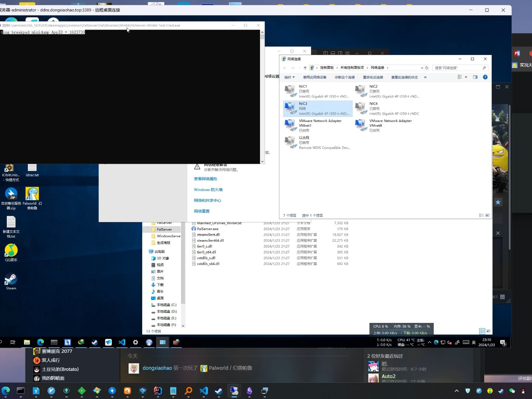Click 诊断这个连接 toolbar command

[x=345, y=77]
